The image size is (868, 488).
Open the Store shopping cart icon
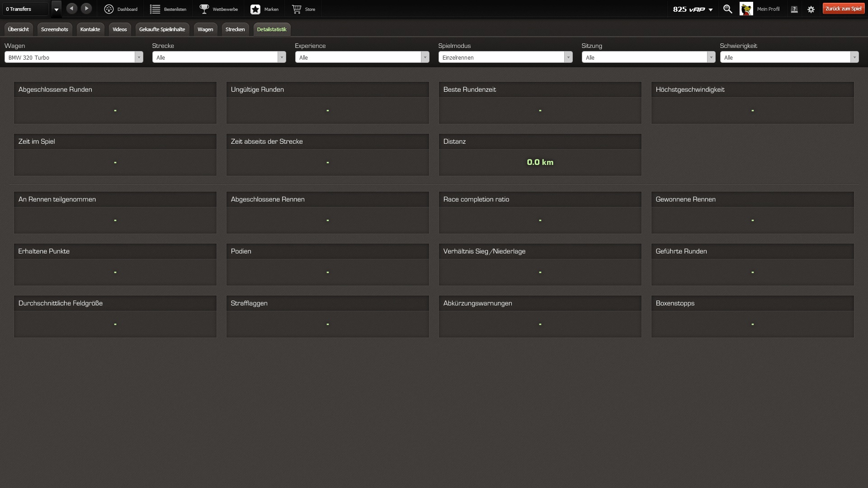pos(297,9)
